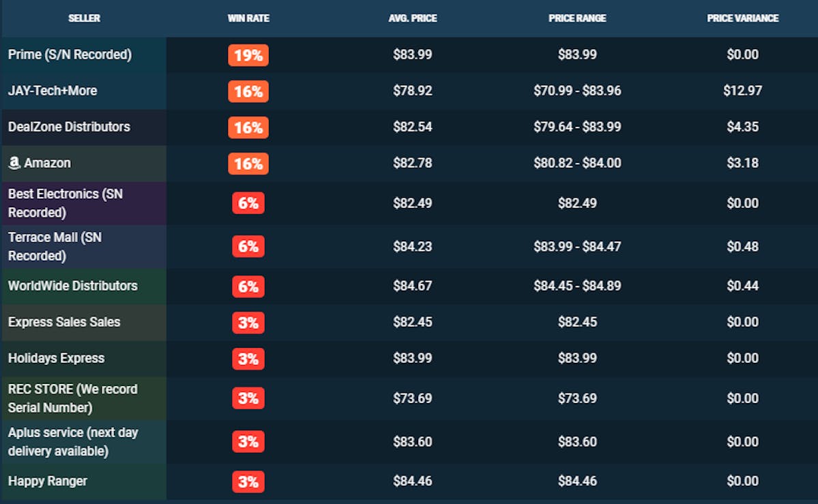The width and height of the screenshot is (818, 504).
Task: Select Aplus service's 3% win rate badge
Action: [x=248, y=441]
